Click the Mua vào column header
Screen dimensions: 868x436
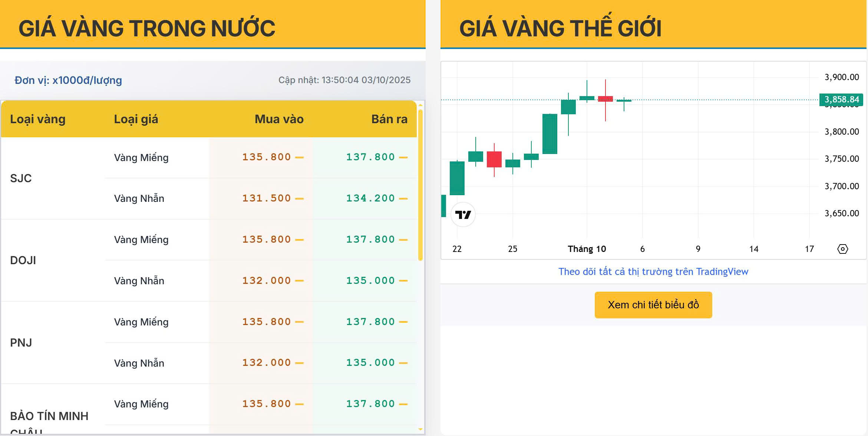[x=279, y=119]
